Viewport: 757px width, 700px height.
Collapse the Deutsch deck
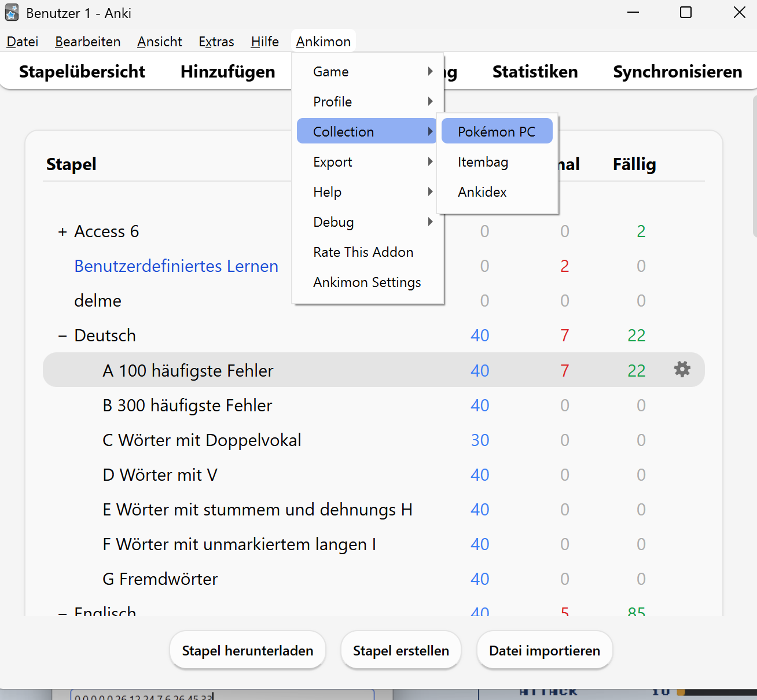(x=63, y=336)
